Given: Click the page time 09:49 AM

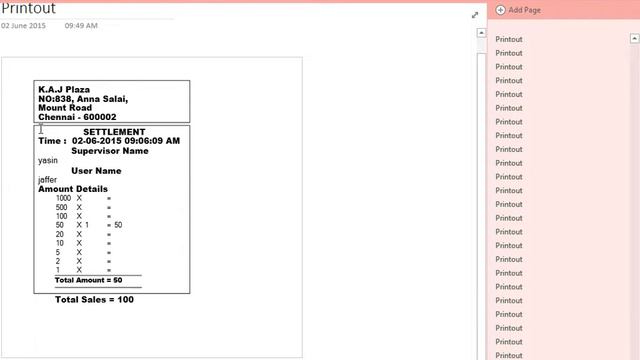Looking at the screenshot, I should [x=81, y=26].
